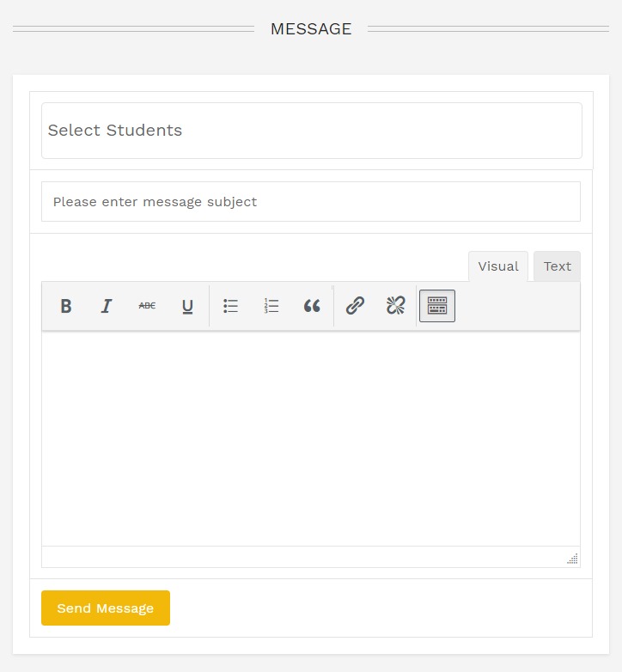Toggle Italic text formatting

[x=107, y=306]
